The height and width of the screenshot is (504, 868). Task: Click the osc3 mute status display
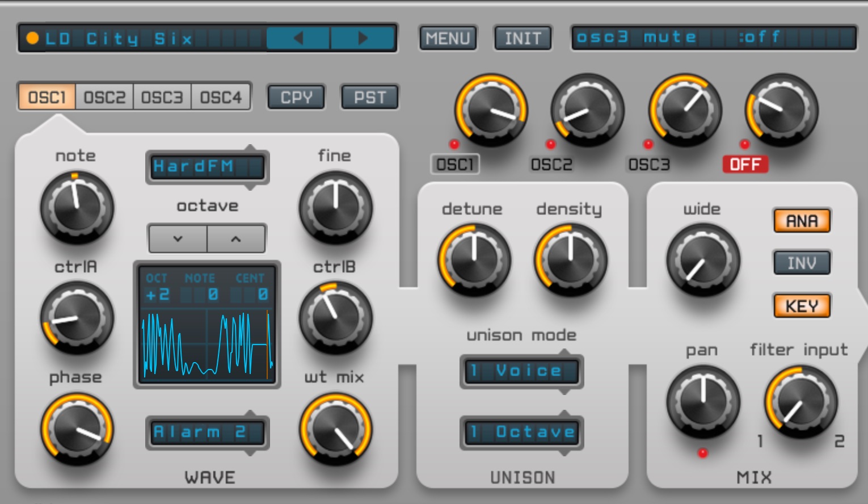click(x=714, y=38)
